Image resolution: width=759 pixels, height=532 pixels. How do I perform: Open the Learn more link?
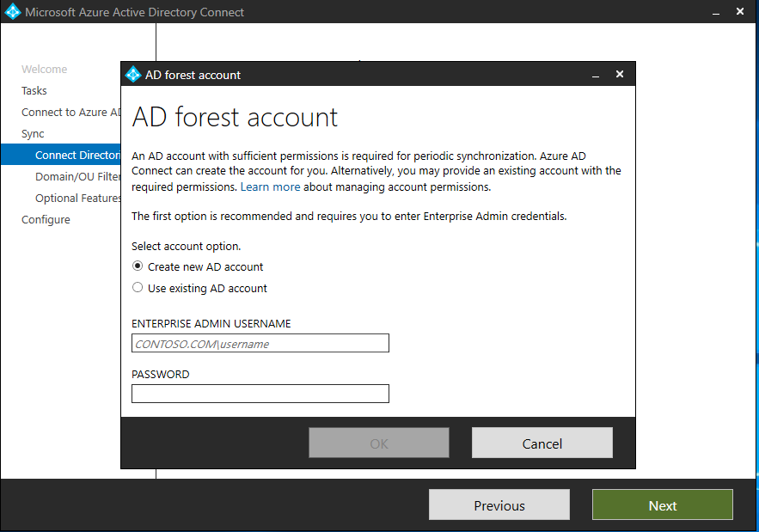270,187
